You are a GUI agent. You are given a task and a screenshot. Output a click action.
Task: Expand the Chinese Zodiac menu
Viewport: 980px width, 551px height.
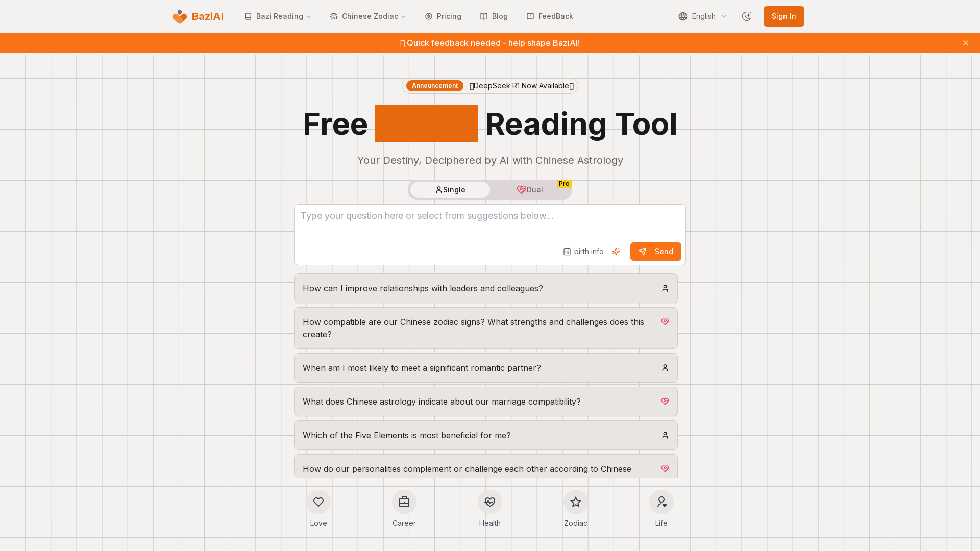click(x=367, y=16)
